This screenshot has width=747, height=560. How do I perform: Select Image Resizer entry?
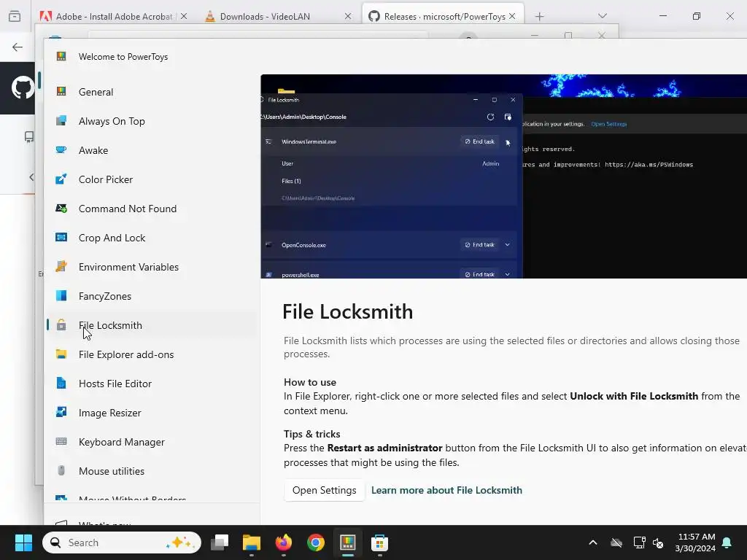tap(152, 413)
